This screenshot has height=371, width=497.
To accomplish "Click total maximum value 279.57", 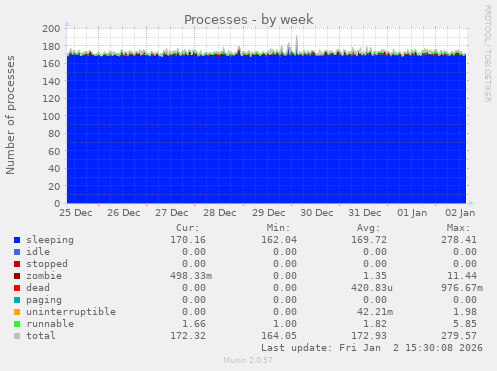I will point(459,336).
